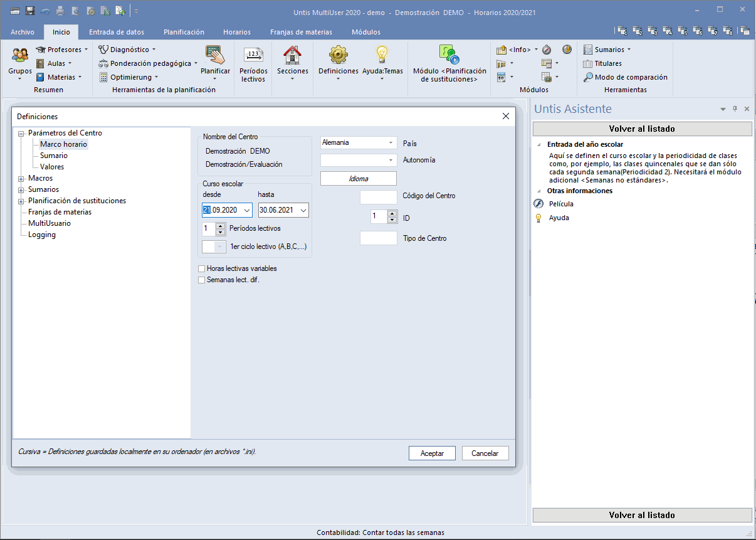Switch to window layout 8 icon
This screenshot has width=756, height=540.
[x=728, y=31]
